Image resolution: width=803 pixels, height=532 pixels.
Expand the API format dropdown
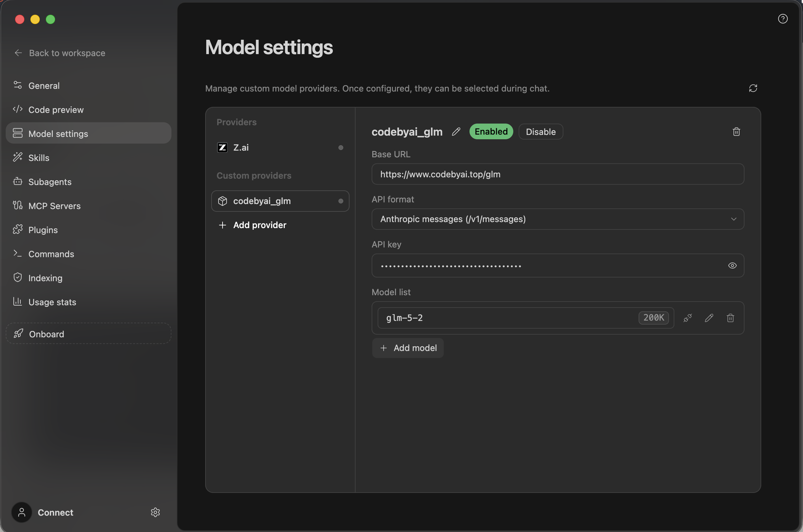coord(558,219)
